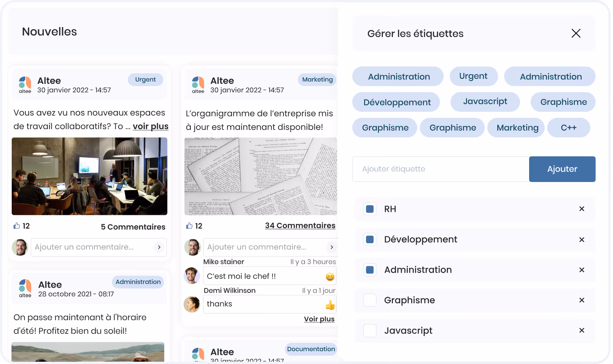This screenshot has width=613, height=364.
Task: Delete the Javascript label row
Action: coord(582,330)
